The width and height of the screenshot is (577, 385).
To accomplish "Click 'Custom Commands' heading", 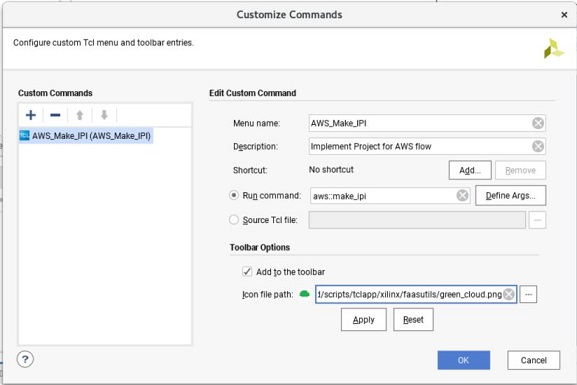I will pos(55,93).
